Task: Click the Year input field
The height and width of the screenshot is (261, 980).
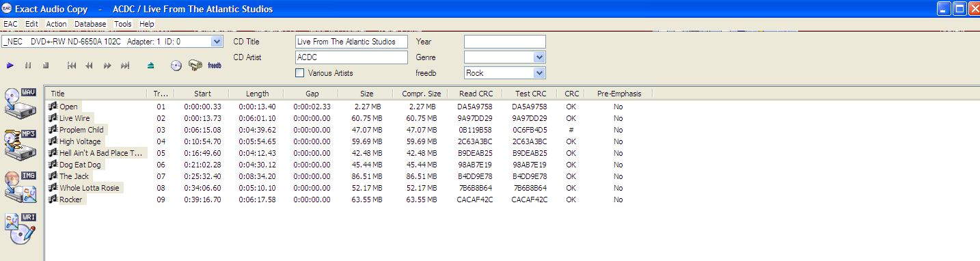Action: coord(505,42)
